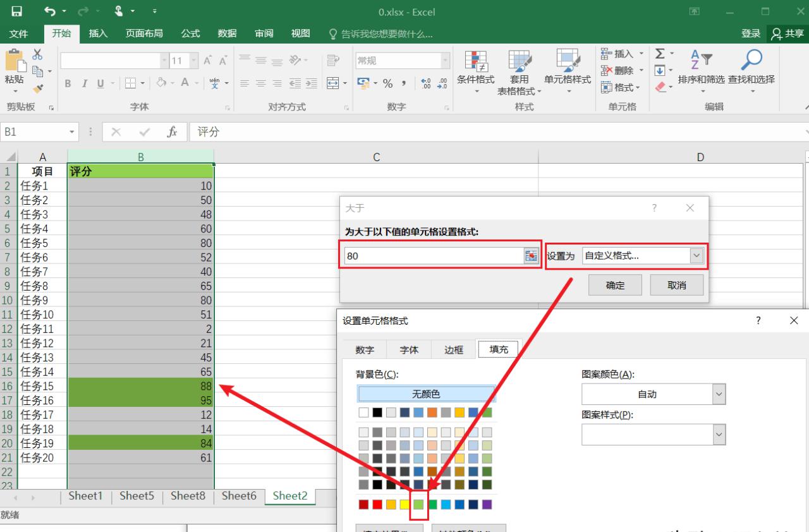Switch to the 字体 tab in format dialog
The height and width of the screenshot is (532, 809).
tap(409, 349)
